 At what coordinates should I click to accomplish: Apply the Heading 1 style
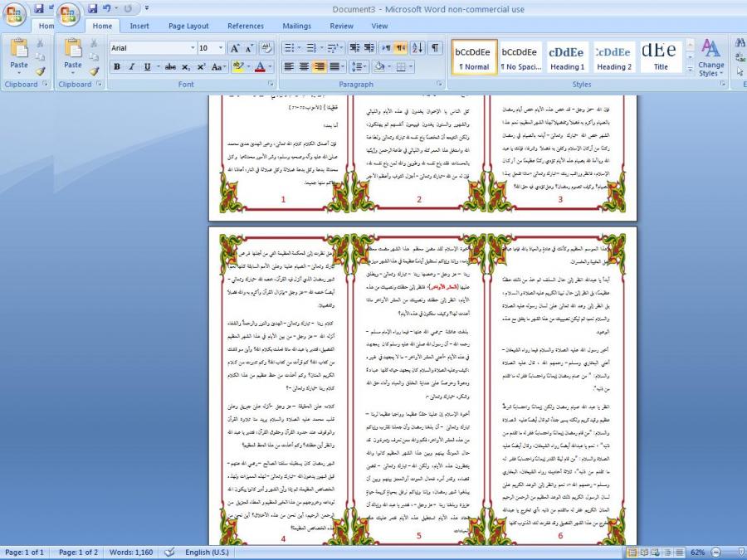point(567,56)
